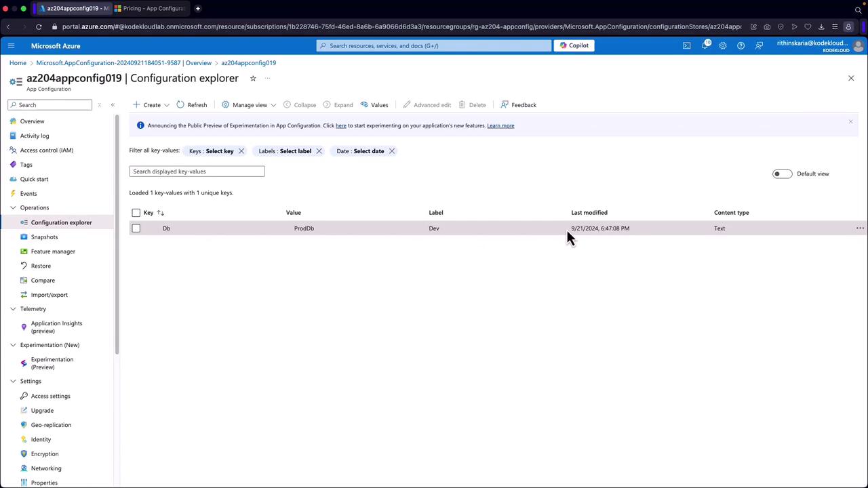Open Events in the sidebar
Image resolution: width=868 pixels, height=488 pixels.
[x=28, y=194]
